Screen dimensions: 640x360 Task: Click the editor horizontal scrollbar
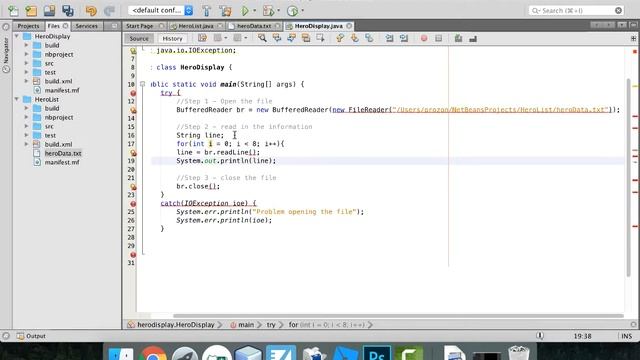(398, 316)
